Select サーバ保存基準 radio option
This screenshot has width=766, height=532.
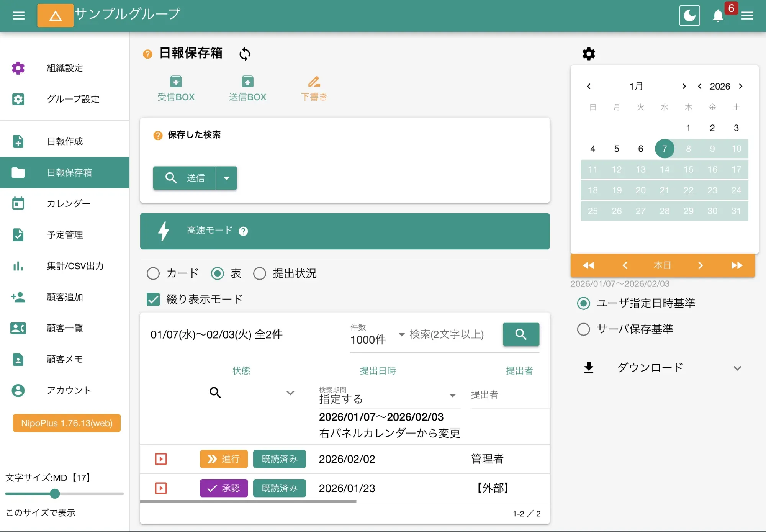[x=583, y=329]
